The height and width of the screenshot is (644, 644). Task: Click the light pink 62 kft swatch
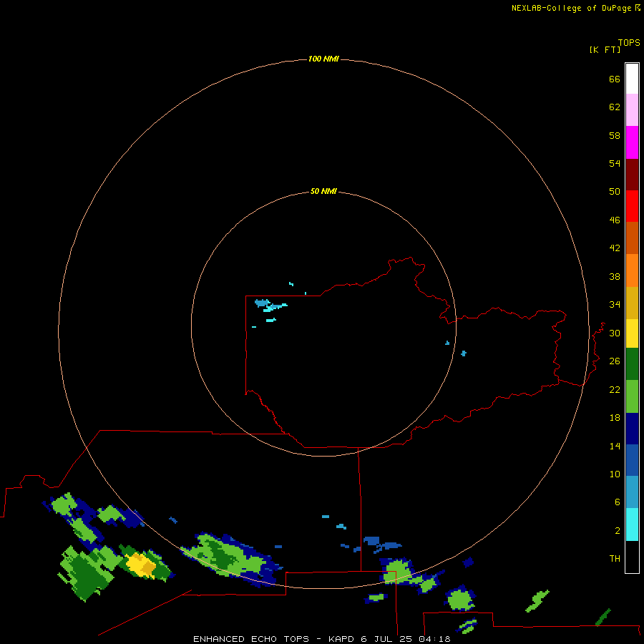pyautogui.click(x=632, y=109)
